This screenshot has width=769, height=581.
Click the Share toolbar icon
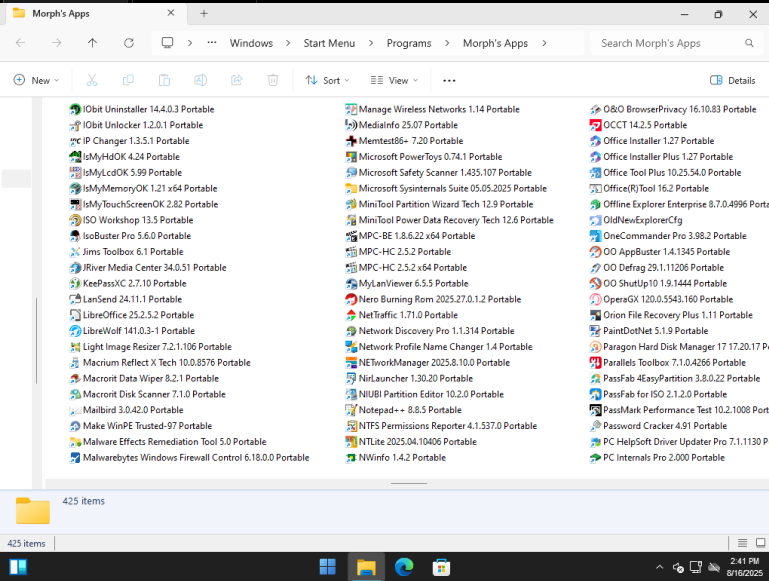click(237, 80)
